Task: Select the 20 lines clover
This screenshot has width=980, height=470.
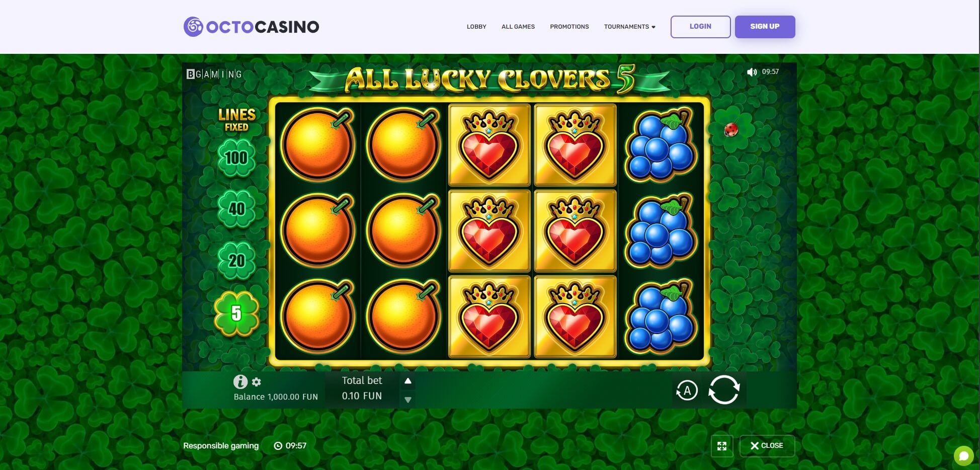Action: pyautogui.click(x=236, y=261)
